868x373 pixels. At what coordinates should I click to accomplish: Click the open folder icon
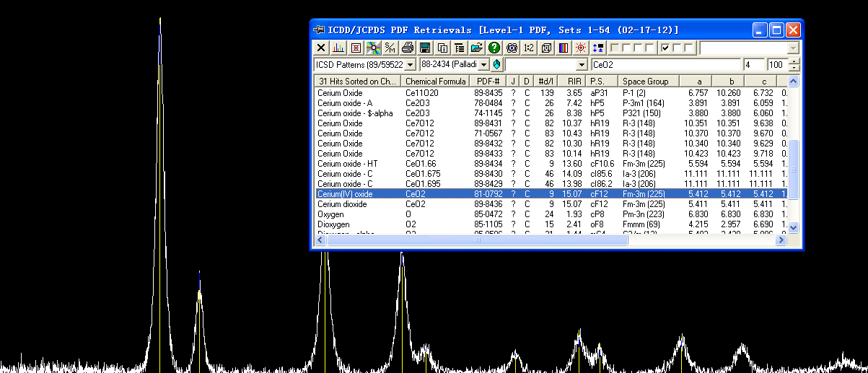(x=476, y=48)
